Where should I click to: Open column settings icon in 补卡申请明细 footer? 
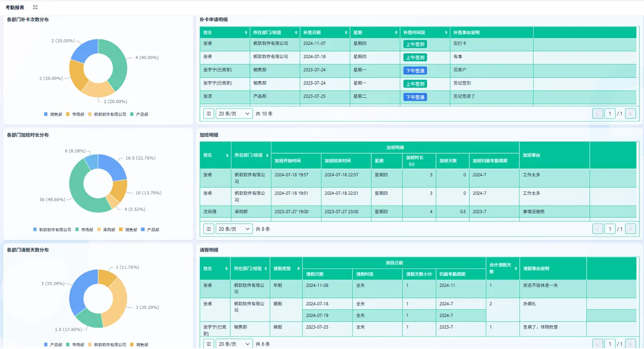click(208, 113)
